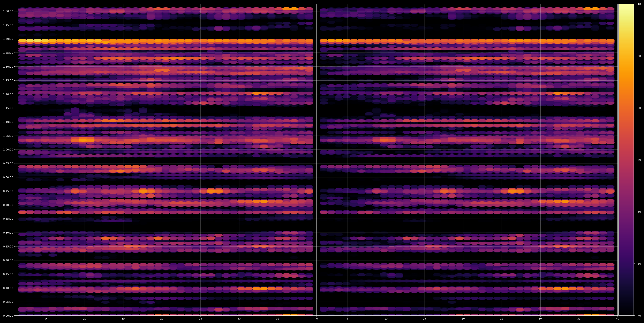644x323 pixels.
Task: Click the 1:30:00 time axis label
Action: point(8,66)
